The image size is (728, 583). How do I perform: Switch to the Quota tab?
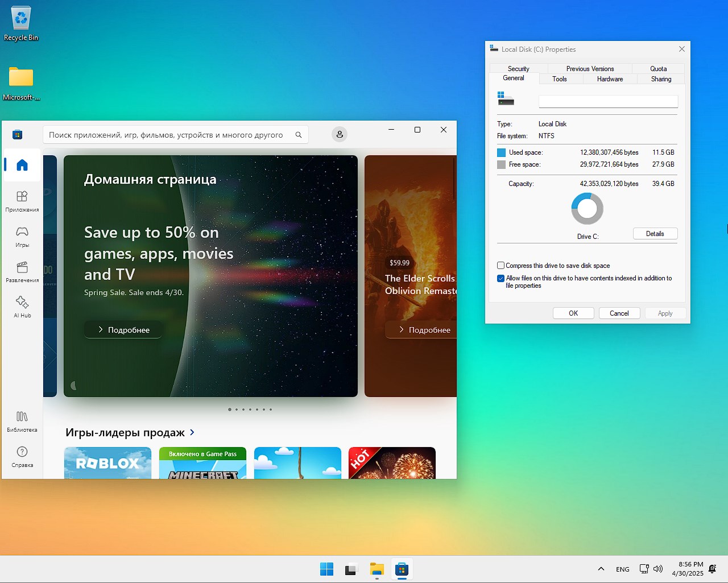658,69
